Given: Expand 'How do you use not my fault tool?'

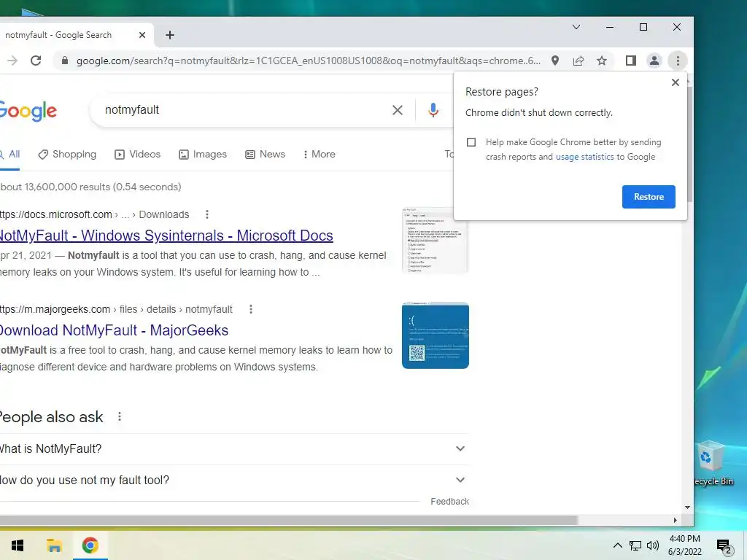Looking at the screenshot, I should [234, 480].
